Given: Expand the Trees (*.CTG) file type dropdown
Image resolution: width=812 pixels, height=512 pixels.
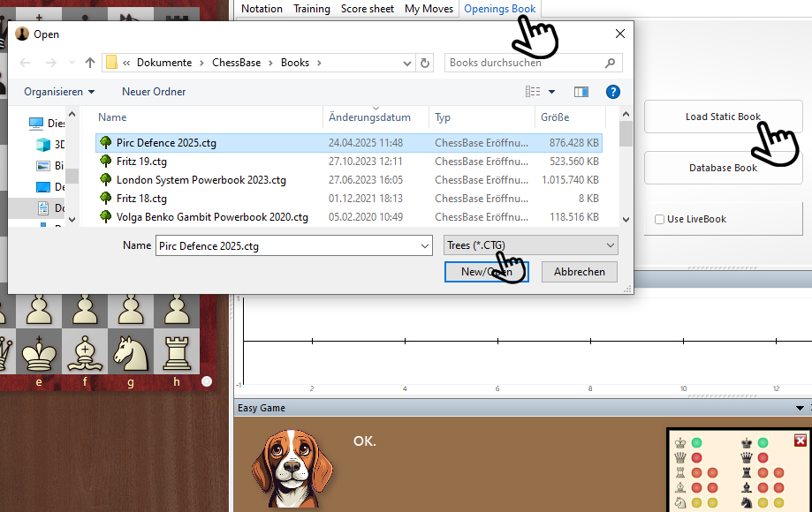Looking at the screenshot, I should pos(530,245).
